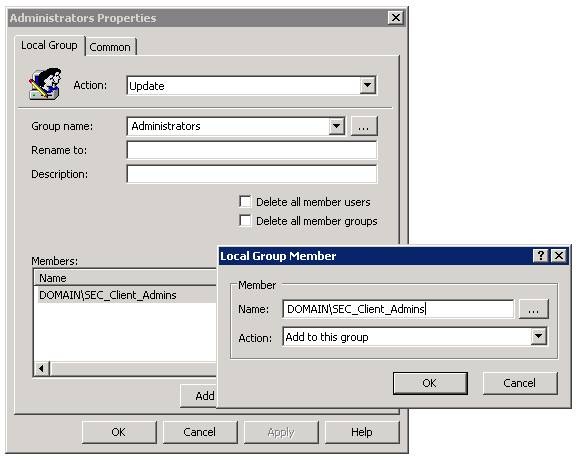Expand the Group name dropdown
578x460 pixels.
pyautogui.click(x=336, y=126)
